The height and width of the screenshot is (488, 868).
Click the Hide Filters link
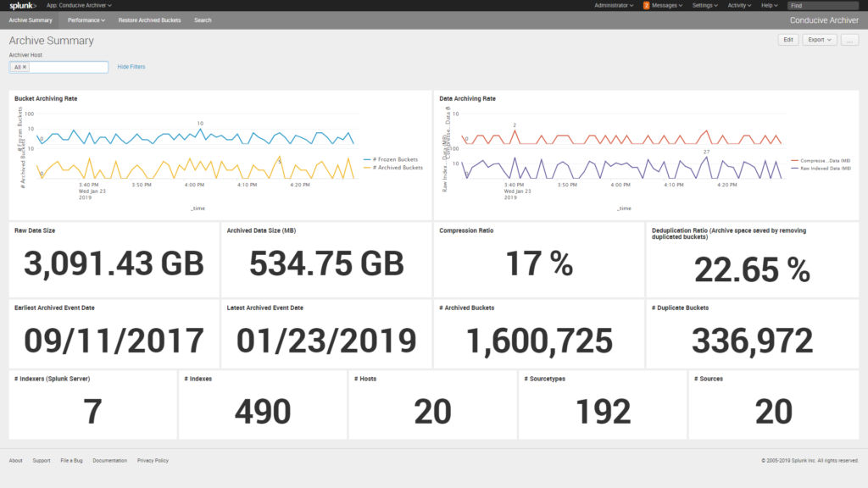(x=131, y=67)
